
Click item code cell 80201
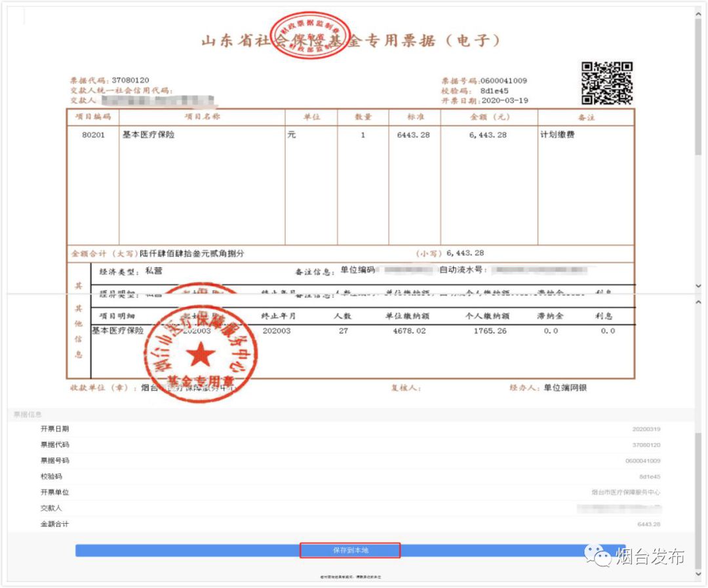click(x=93, y=134)
